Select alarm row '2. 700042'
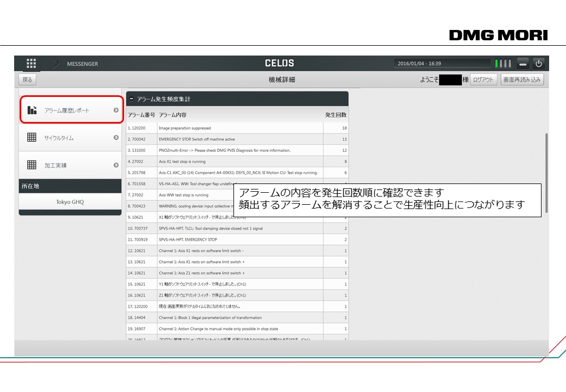 click(x=237, y=139)
